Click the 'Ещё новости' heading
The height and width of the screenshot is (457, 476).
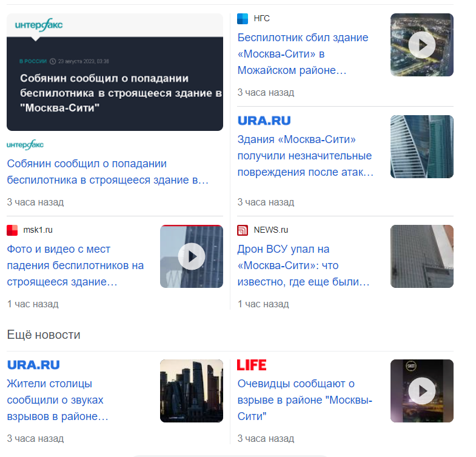pos(44,335)
